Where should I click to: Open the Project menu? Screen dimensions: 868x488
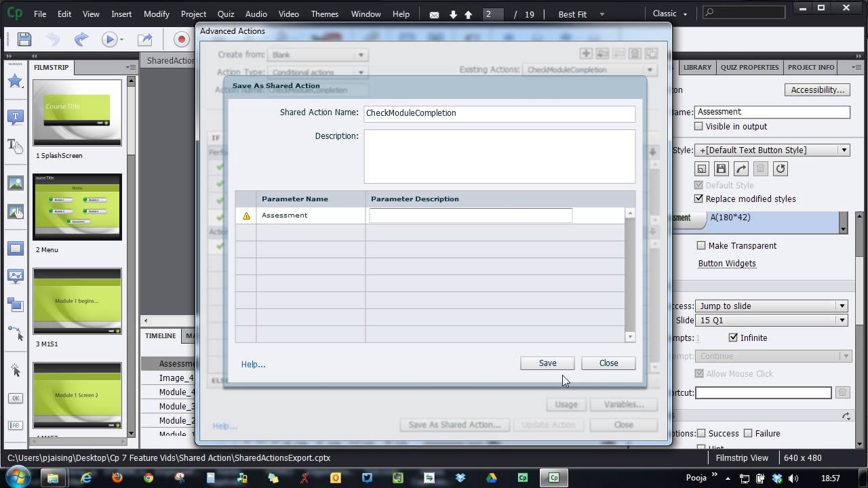point(193,14)
